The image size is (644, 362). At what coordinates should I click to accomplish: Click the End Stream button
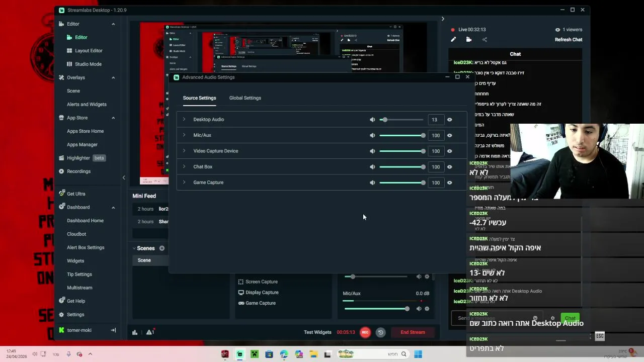[413, 332]
